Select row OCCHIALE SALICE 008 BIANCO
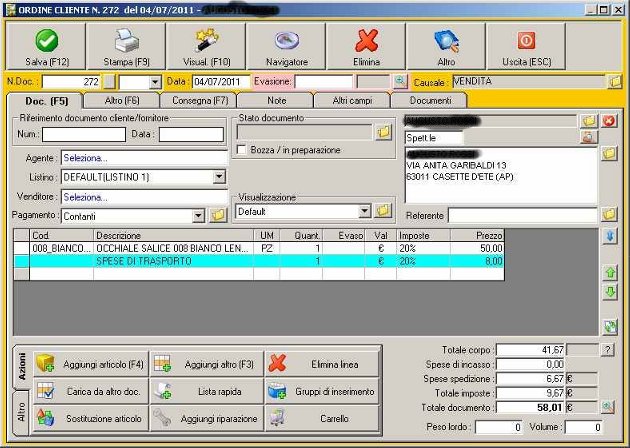Image resolution: width=630 pixels, height=448 pixels. click(259, 248)
